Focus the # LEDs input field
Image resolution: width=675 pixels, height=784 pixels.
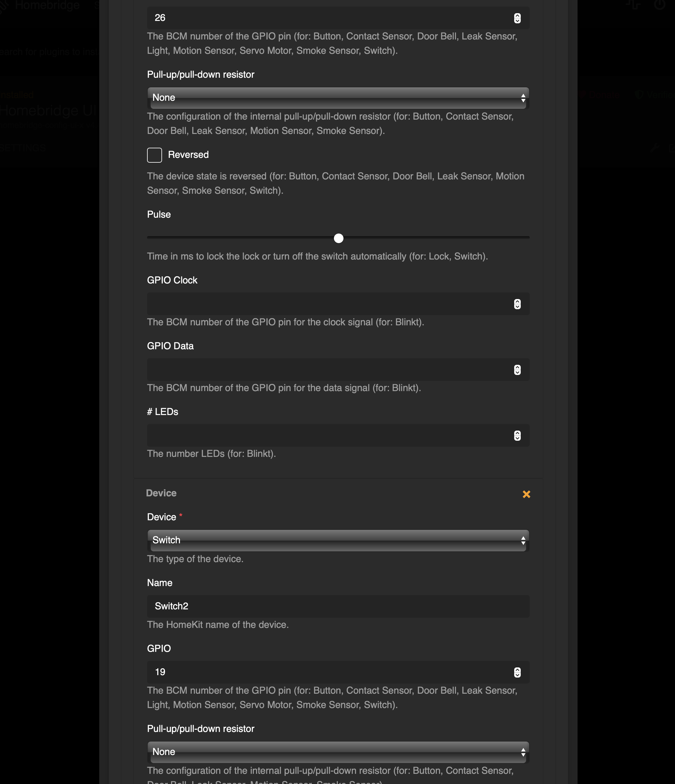(338, 436)
